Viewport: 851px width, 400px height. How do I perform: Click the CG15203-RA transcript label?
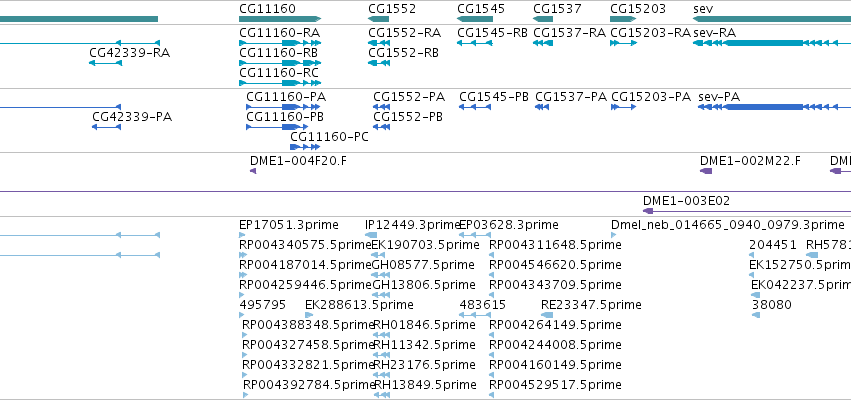click(x=650, y=33)
